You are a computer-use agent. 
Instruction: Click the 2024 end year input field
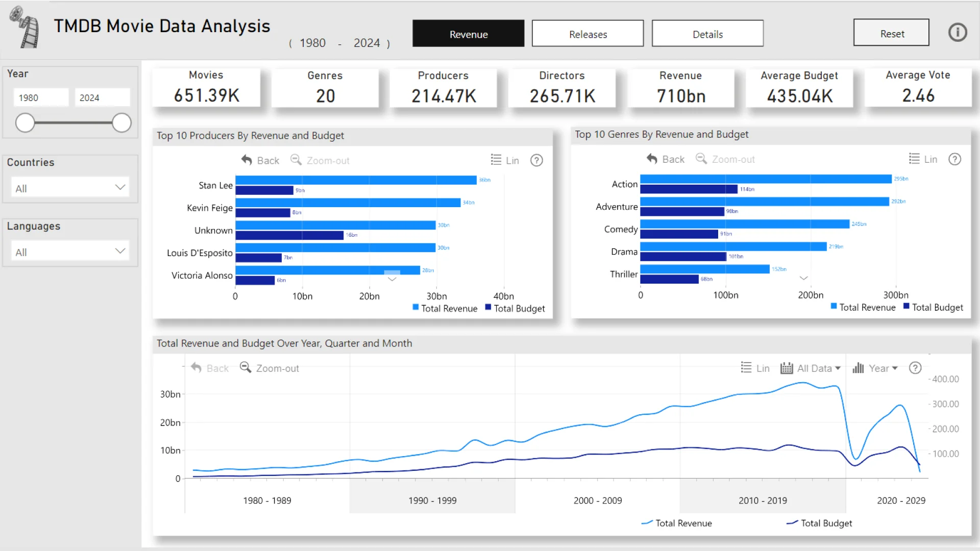tap(102, 97)
